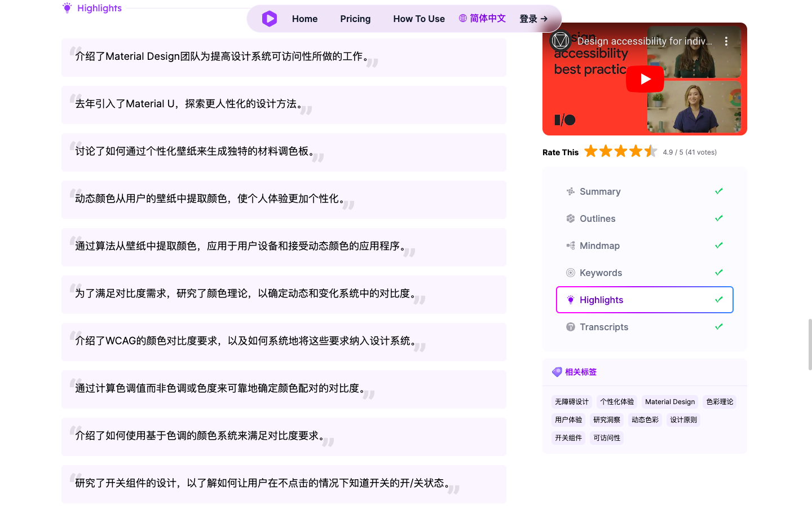Open the How To Use page
The image size is (812, 508).
(x=419, y=19)
